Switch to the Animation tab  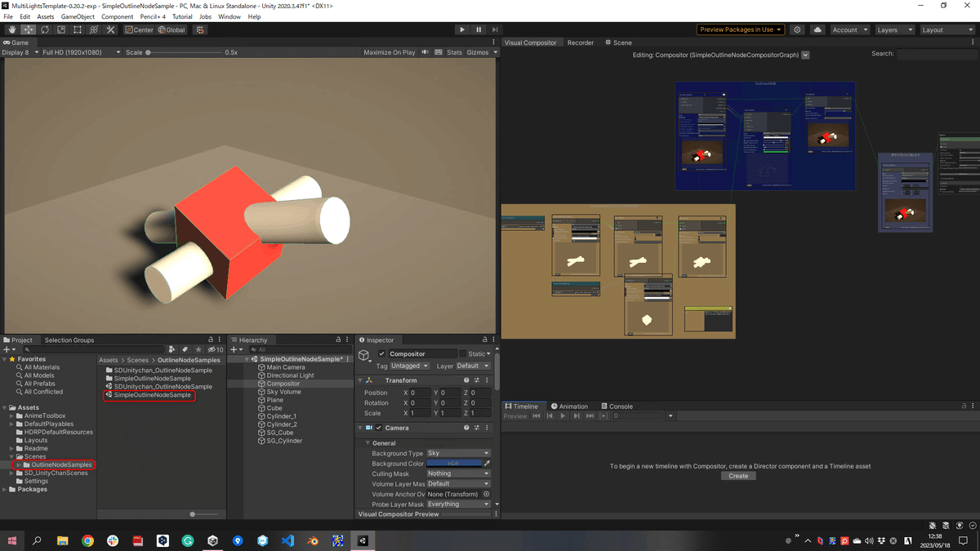click(569, 406)
